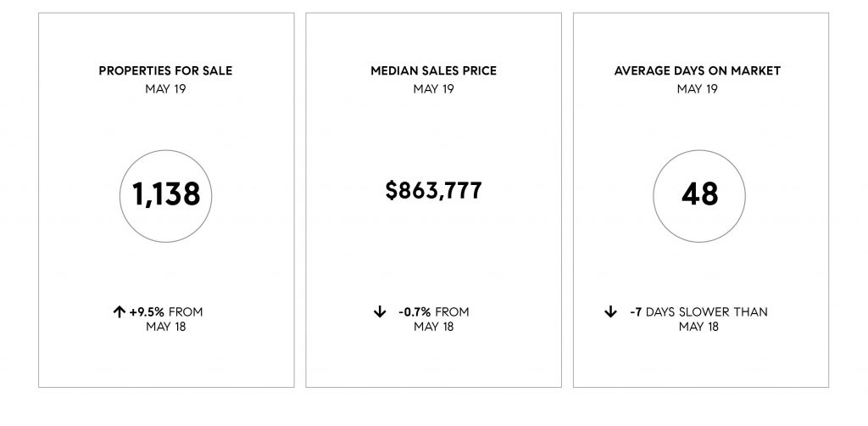Click the Median Sales Price heading

click(x=433, y=71)
